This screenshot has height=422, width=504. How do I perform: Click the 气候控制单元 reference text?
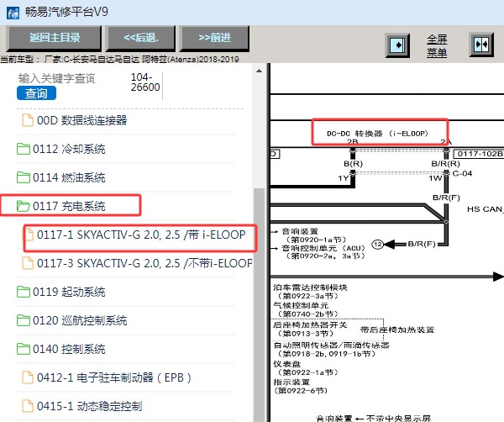point(306,309)
